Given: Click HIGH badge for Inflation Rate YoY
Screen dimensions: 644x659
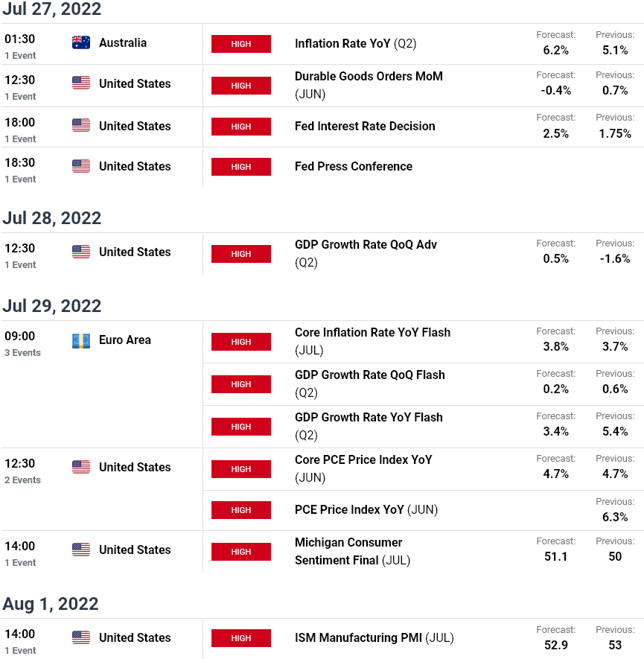Looking at the screenshot, I should coord(241,44).
